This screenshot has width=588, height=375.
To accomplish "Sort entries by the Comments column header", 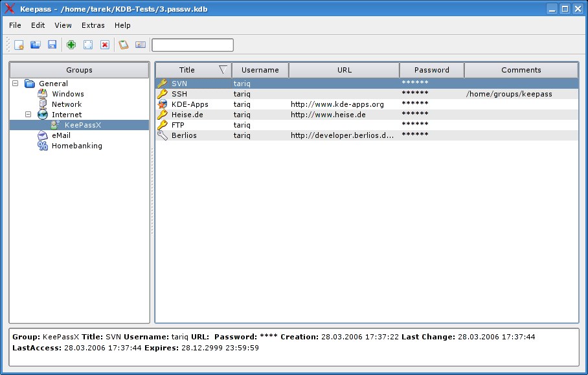I will pyautogui.click(x=521, y=70).
